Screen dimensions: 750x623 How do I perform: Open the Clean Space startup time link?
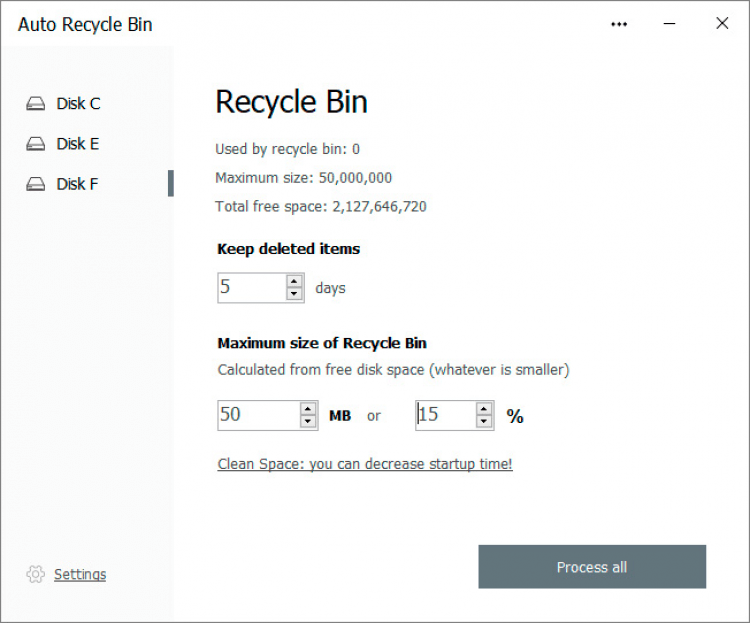tap(364, 464)
